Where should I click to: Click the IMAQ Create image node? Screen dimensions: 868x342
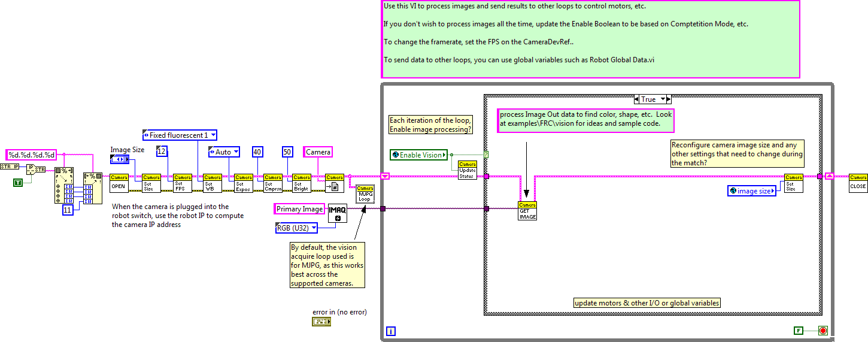[x=338, y=213]
